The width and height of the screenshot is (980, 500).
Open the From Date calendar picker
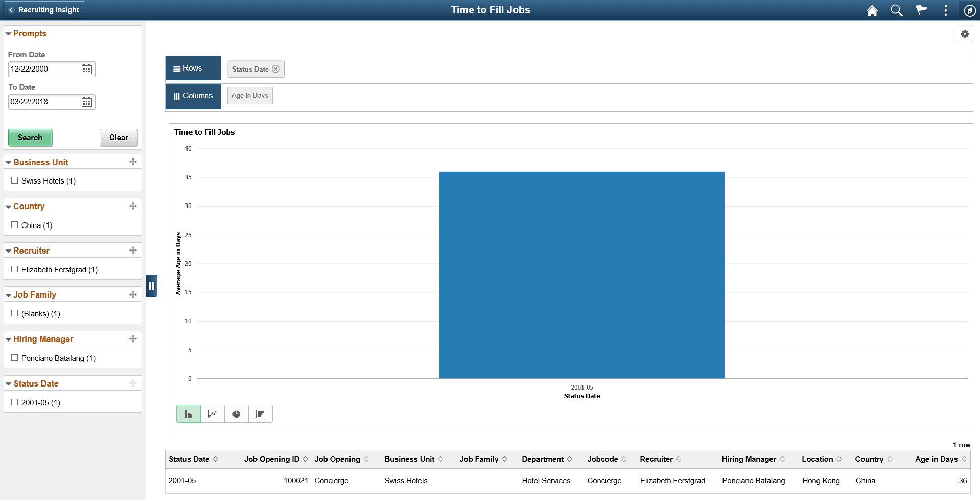(x=86, y=69)
